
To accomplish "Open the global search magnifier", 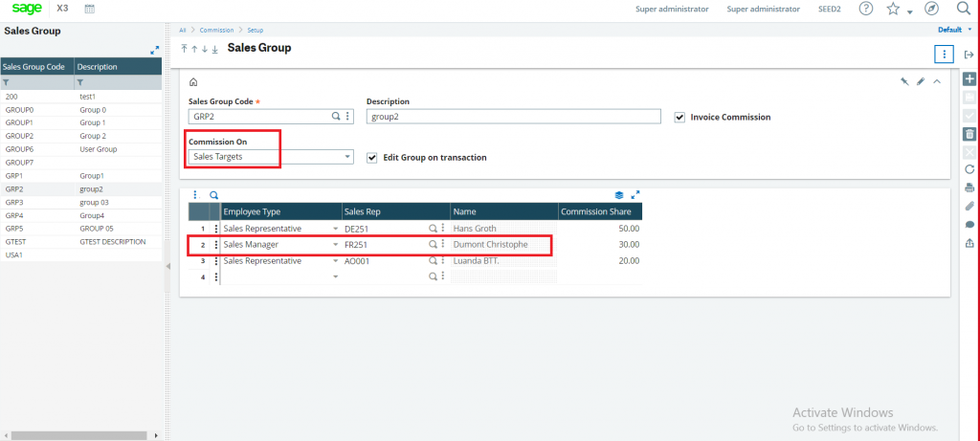I will (963, 8).
